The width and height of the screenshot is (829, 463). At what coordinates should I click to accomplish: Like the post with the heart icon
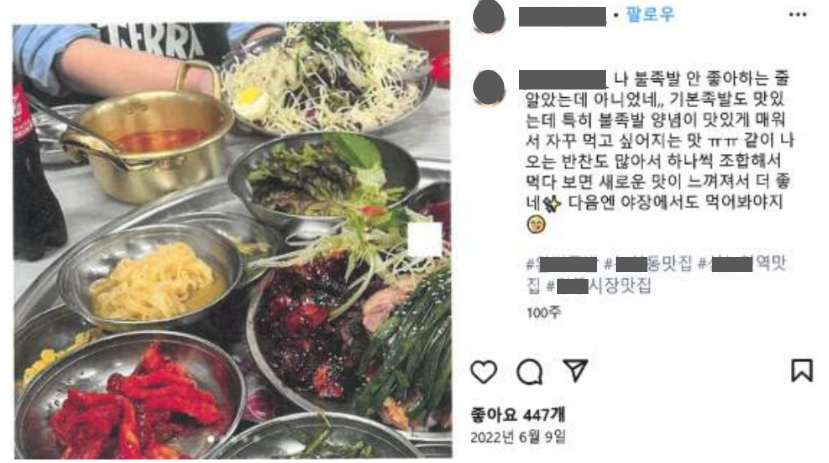pos(484,371)
